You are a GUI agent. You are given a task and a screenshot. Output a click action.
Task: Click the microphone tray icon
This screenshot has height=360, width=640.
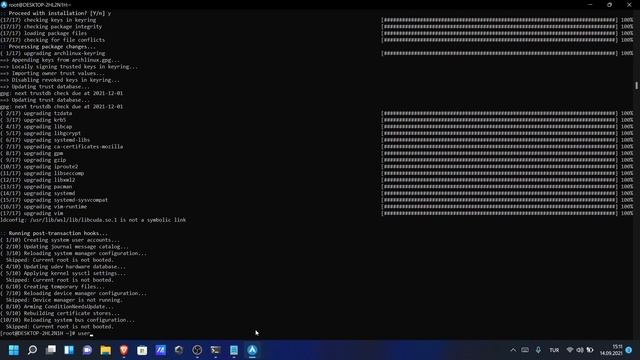click(538, 350)
